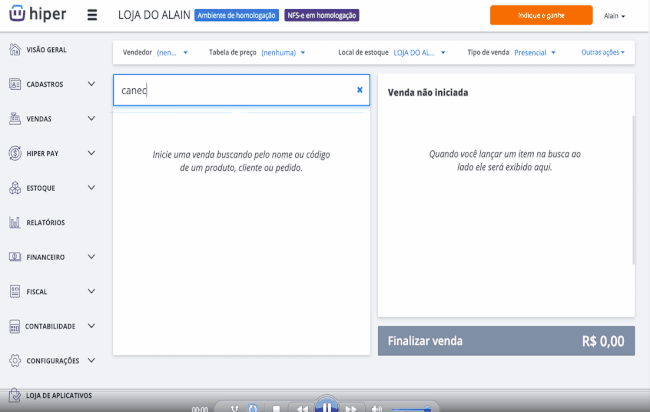Pause the media player playback
The height and width of the screenshot is (412, 650).
tap(327, 407)
